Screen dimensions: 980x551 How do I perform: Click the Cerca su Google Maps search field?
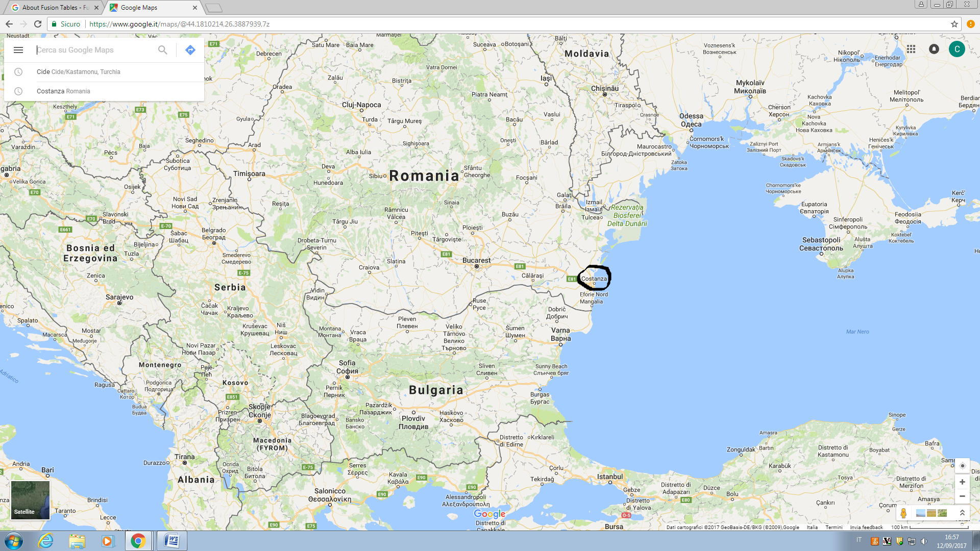pyautogui.click(x=95, y=50)
